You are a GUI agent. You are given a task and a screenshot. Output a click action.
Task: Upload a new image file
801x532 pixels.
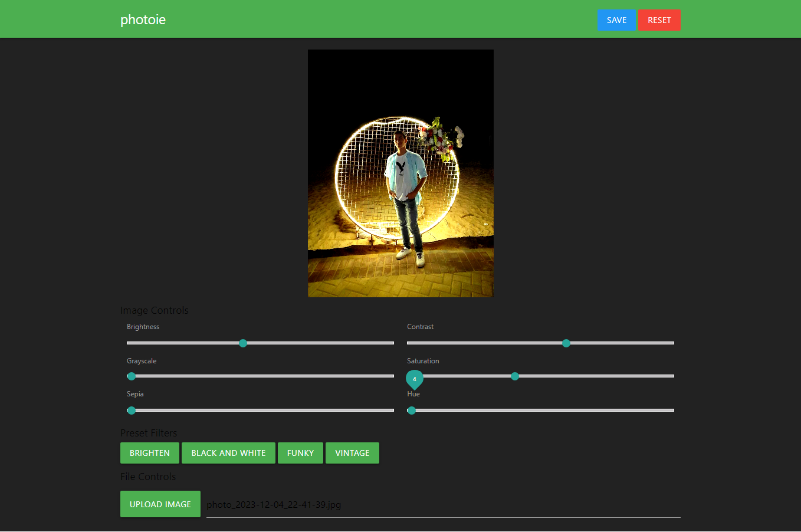click(x=160, y=504)
